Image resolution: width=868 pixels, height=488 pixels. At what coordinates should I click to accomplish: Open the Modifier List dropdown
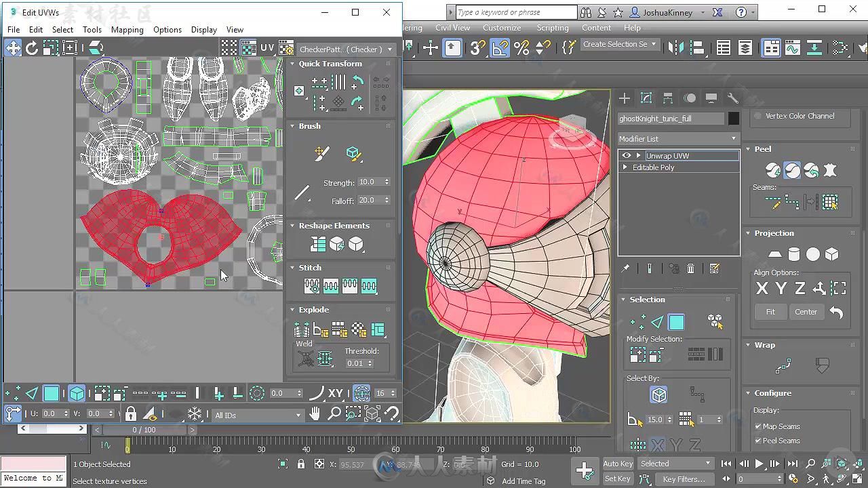point(677,138)
